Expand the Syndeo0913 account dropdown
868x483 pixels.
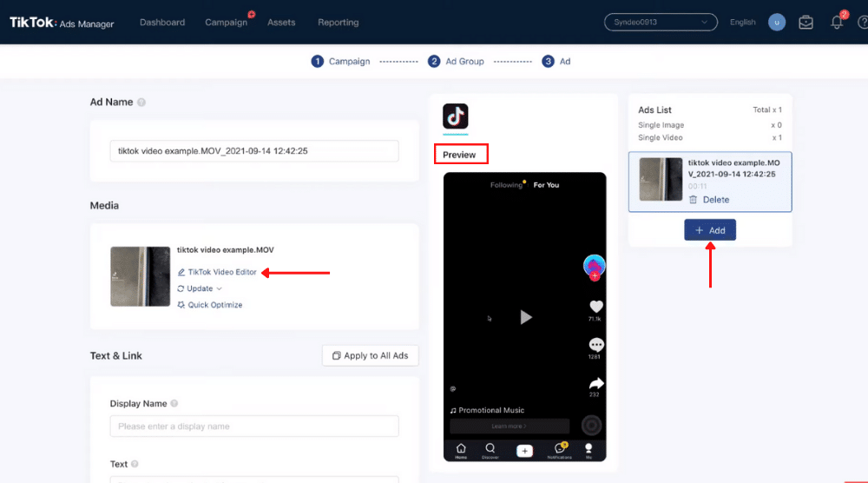(661, 23)
